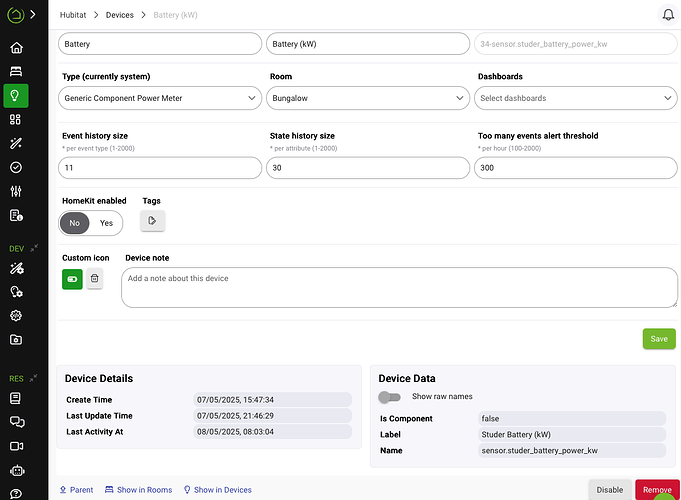
Task: Open the Type dropdown Generic Component Power Meter
Action: pos(160,98)
